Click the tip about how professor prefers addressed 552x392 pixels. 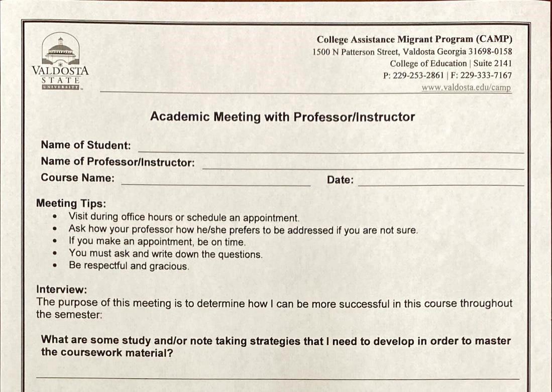[x=243, y=229]
